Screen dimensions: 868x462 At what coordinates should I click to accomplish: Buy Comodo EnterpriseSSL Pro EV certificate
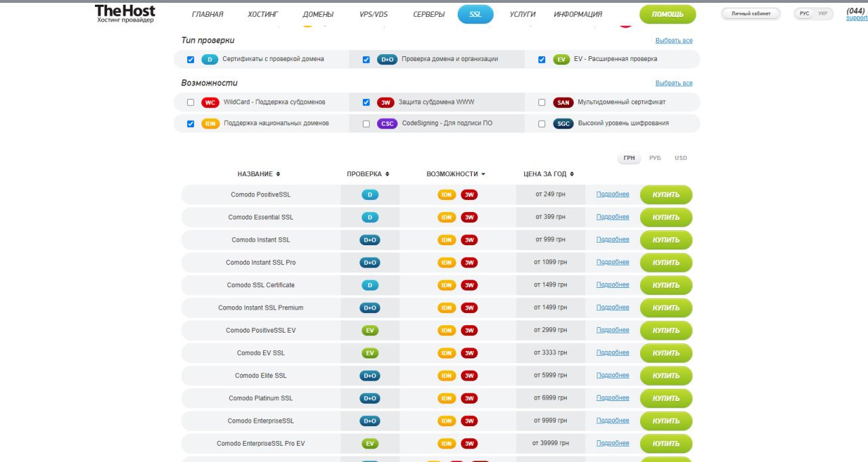point(666,444)
